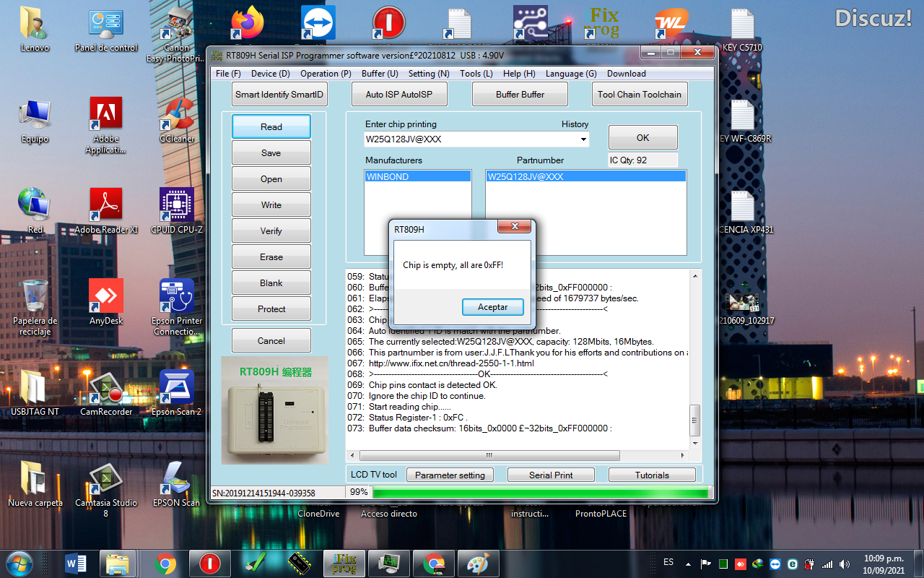
Task: Click the Windows Start orb
Action: pos(19,562)
